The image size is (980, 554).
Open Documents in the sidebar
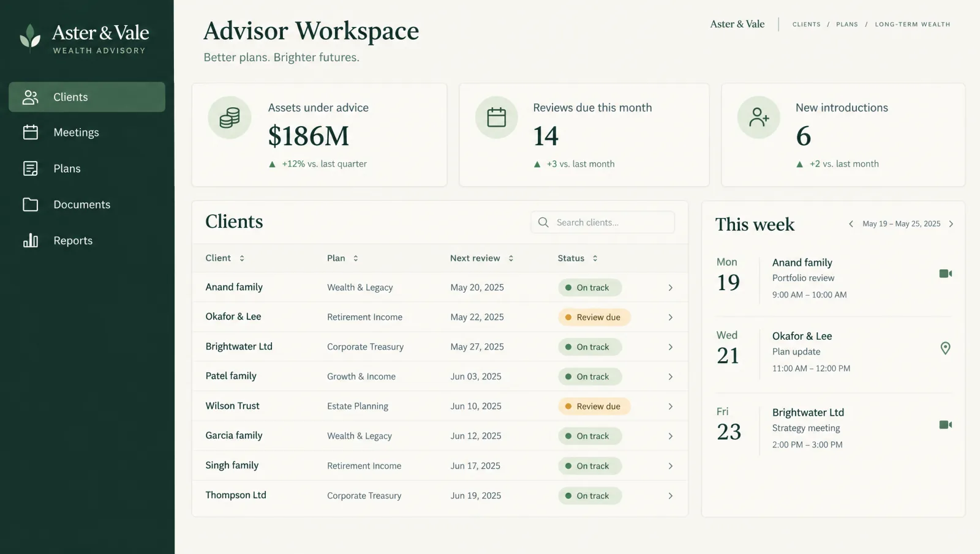pos(87,204)
